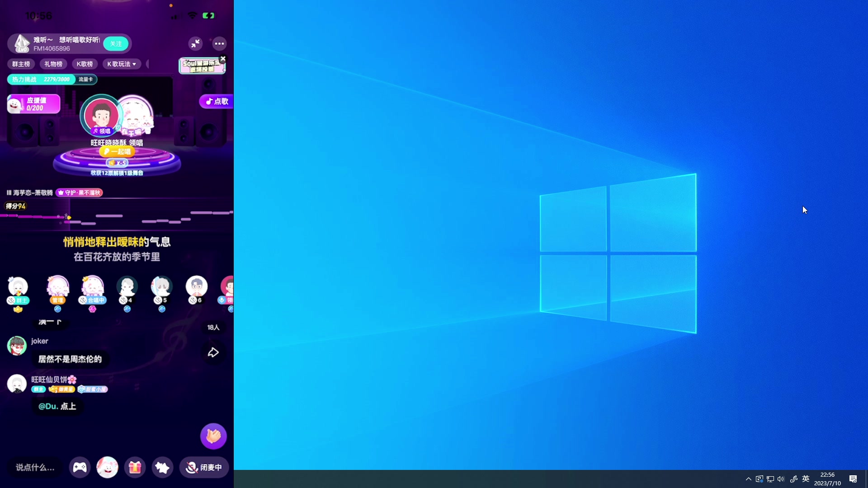Open 旺旺仙贝饼's avatar in chat
This screenshot has width=868, height=488.
(x=17, y=384)
